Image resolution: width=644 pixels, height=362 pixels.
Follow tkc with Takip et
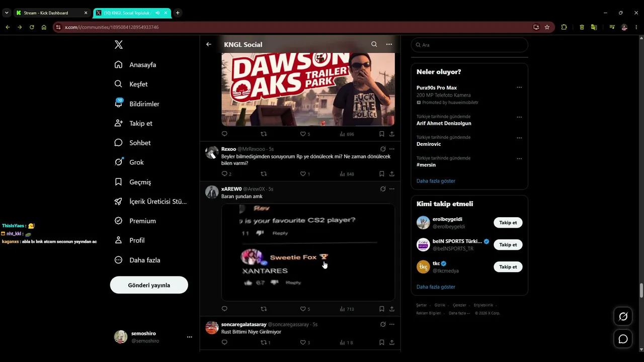click(508, 267)
